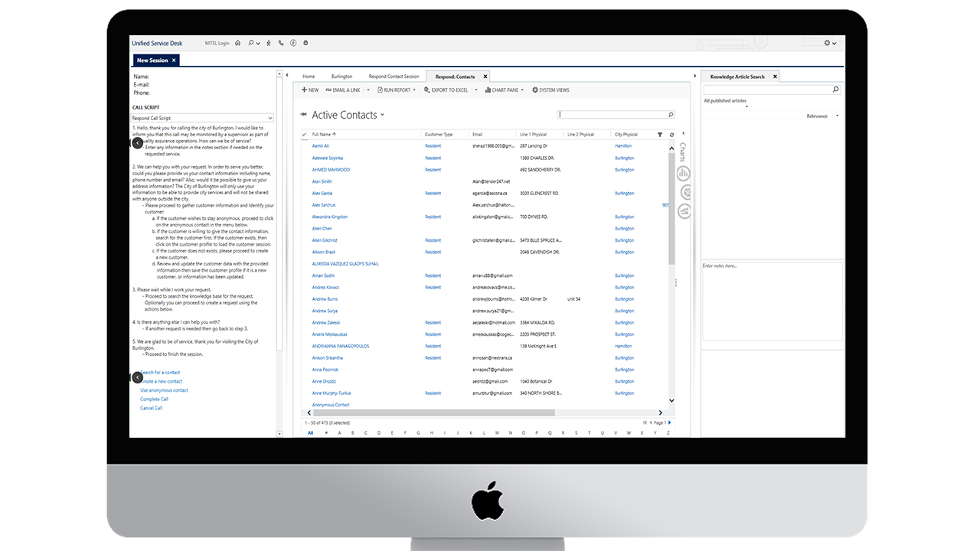Expand the Active Contacts view selector
The height and width of the screenshot is (551, 980).
click(x=381, y=115)
